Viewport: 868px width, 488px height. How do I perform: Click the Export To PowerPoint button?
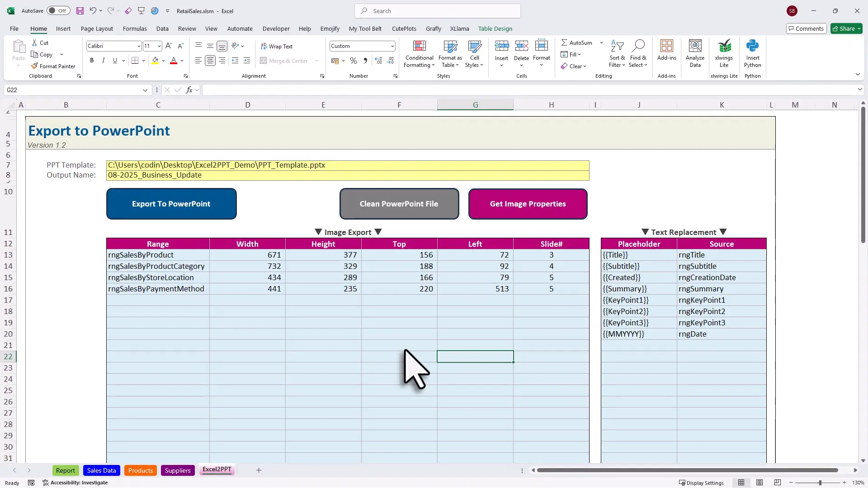(171, 204)
